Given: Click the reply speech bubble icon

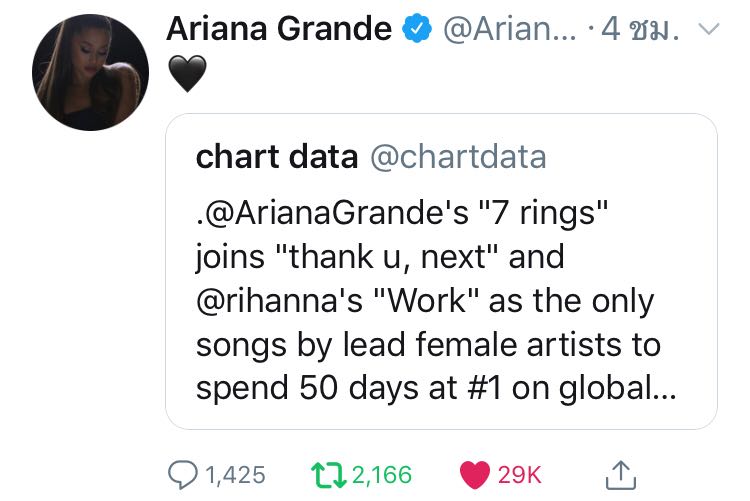Looking at the screenshot, I should [x=182, y=475].
